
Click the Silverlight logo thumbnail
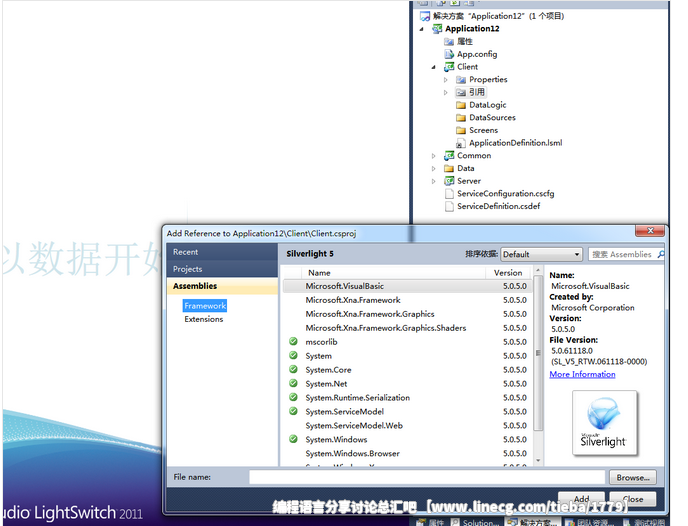point(605,423)
